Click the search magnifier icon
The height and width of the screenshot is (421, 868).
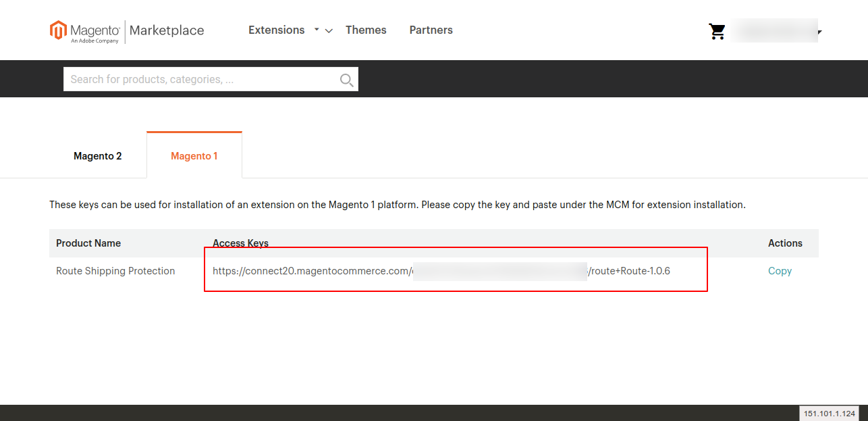coord(346,80)
